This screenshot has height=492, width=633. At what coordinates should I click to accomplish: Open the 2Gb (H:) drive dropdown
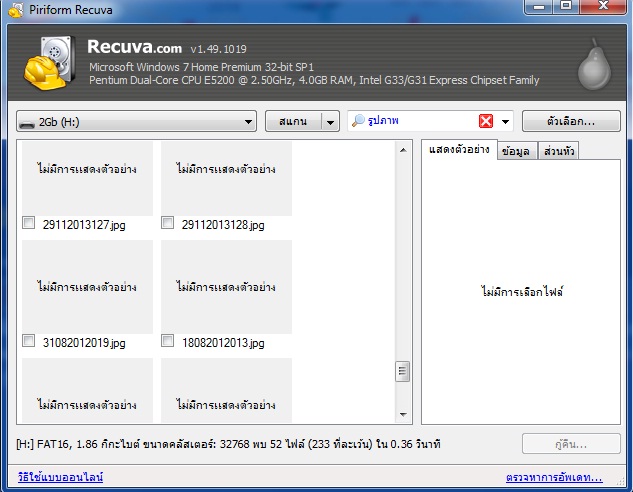coord(136,121)
